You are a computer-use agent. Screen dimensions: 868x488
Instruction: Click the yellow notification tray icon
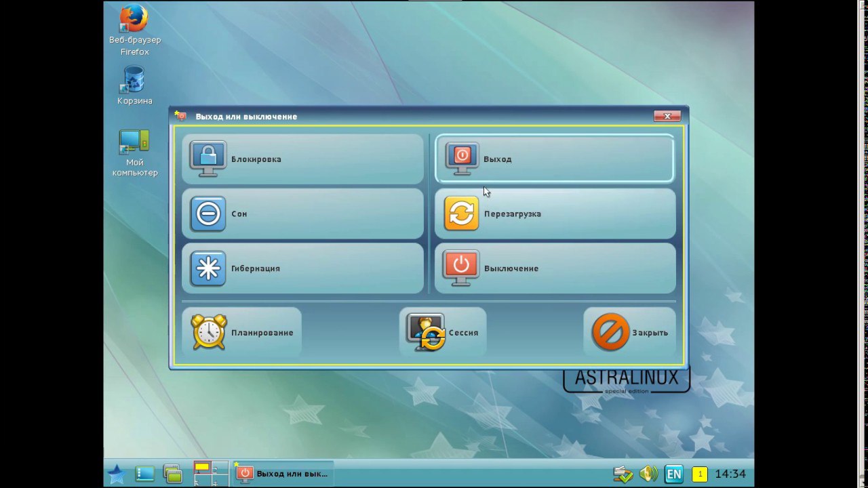pyautogui.click(x=699, y=474)
